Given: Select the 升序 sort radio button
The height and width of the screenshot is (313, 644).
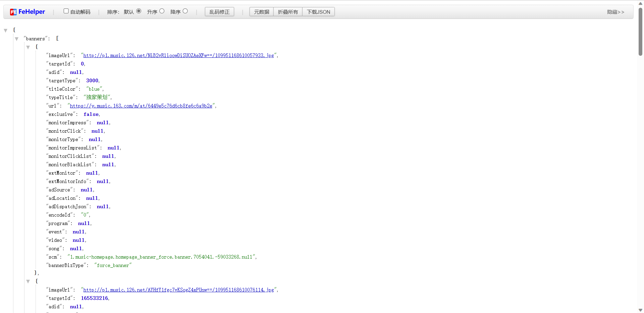Looking at the screenshot, I should (x=162, y=11).
